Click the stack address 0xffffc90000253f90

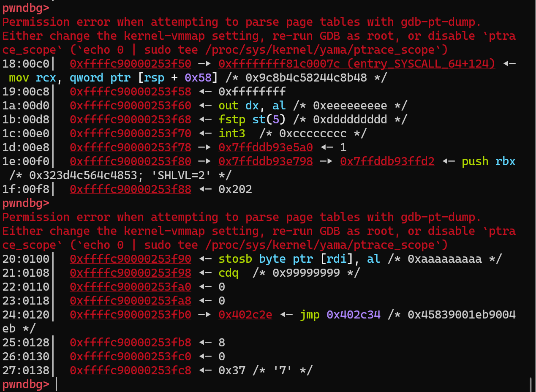pyautogui.click(x=130, y=259)
